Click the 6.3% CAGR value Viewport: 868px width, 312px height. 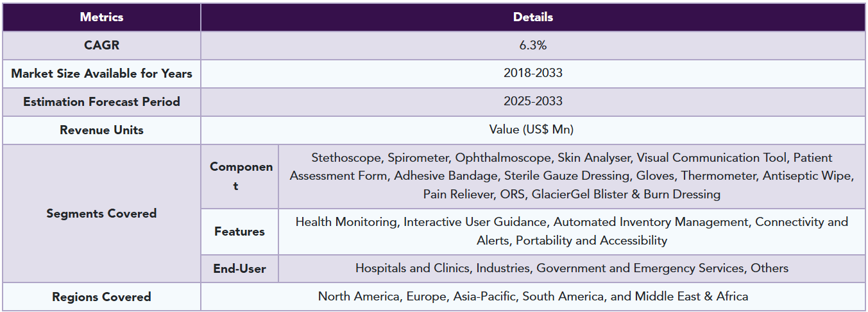532,46
